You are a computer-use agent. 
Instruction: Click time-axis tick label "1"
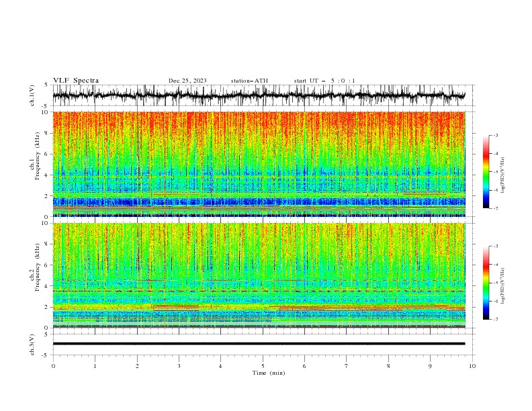click(x=95, y=366)
